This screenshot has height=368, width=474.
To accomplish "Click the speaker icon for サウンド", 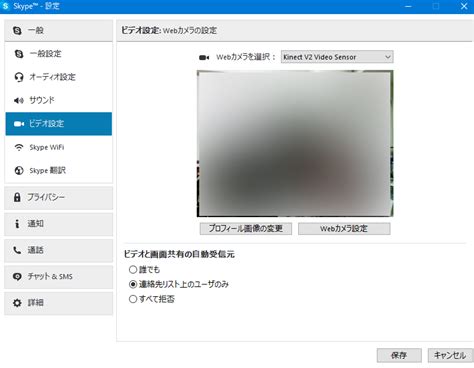I will click(19, 100).
